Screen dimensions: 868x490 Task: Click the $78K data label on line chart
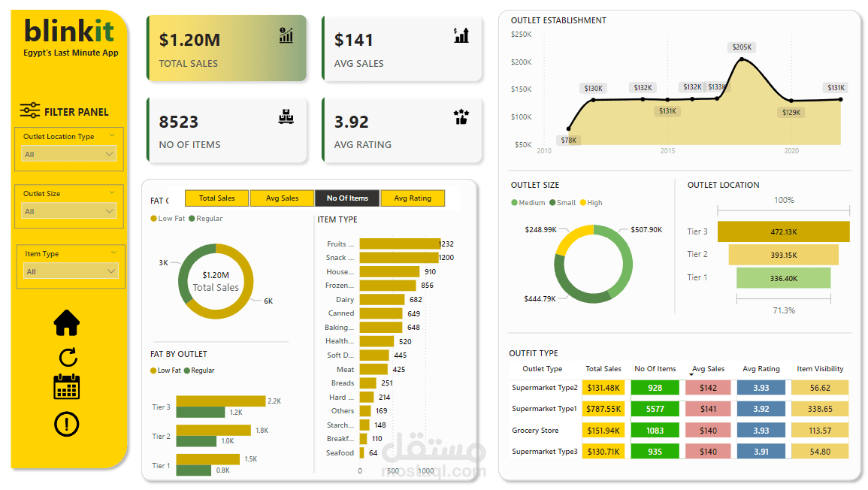568,140
